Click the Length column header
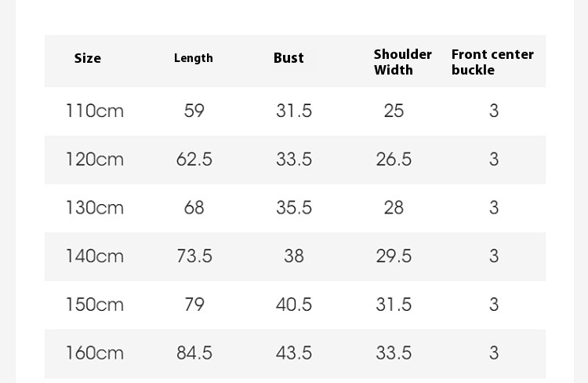The image size is (588, 383). tap(194, 58)
